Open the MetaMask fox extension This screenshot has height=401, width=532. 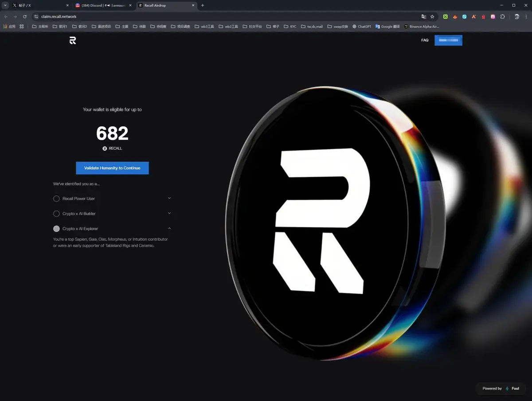[455, 16]
